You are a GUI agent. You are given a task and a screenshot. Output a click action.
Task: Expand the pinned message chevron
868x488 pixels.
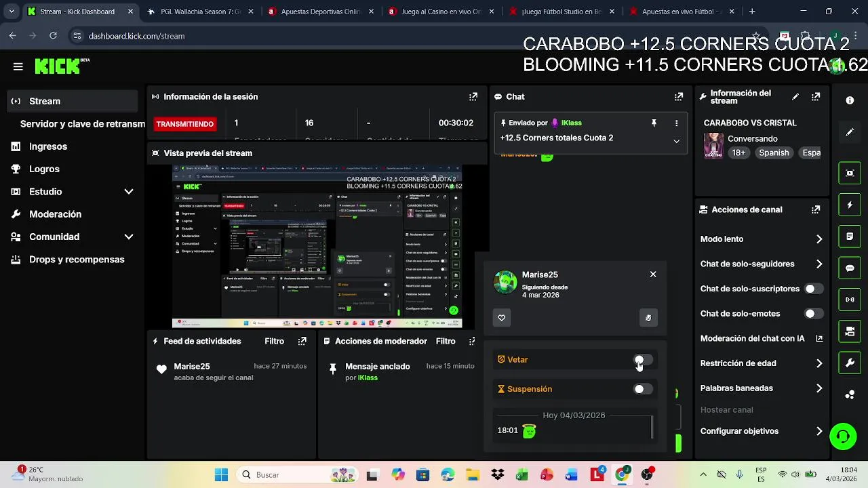pos(676,141)
